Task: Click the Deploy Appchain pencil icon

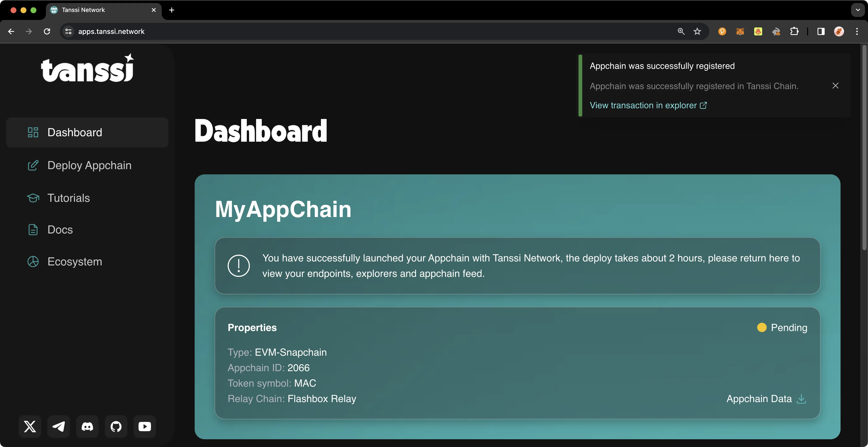Action: (33, 165)
